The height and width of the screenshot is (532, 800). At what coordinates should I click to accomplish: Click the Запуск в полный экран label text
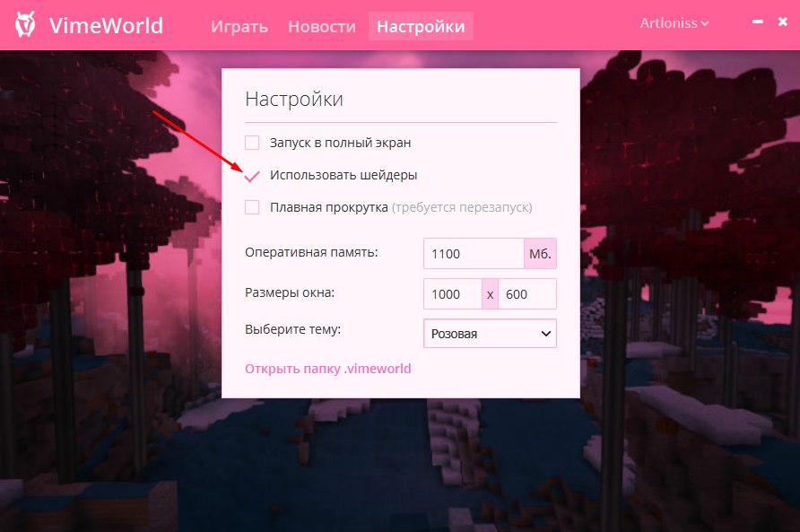340,143
